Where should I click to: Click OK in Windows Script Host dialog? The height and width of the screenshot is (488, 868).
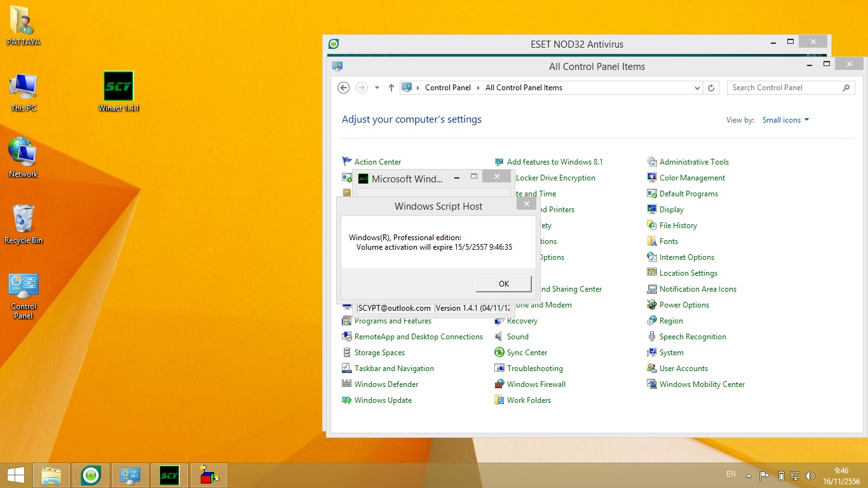pos(503,284)
